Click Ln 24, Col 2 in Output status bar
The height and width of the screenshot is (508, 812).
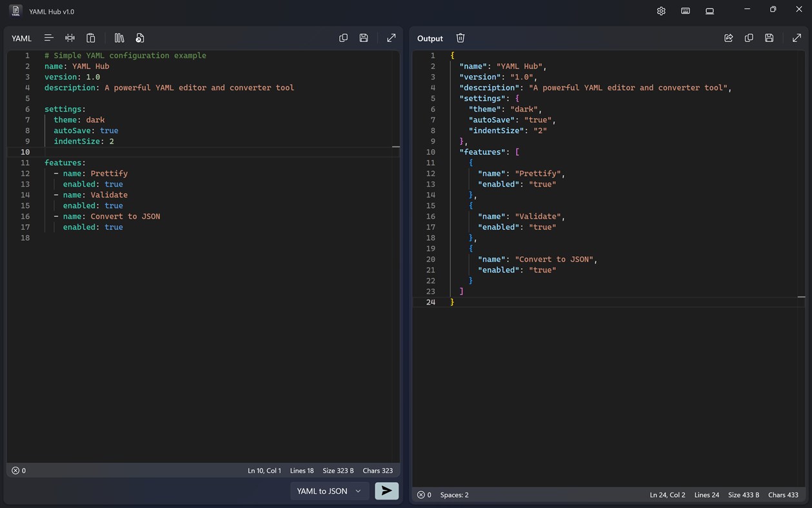(668, 495)
